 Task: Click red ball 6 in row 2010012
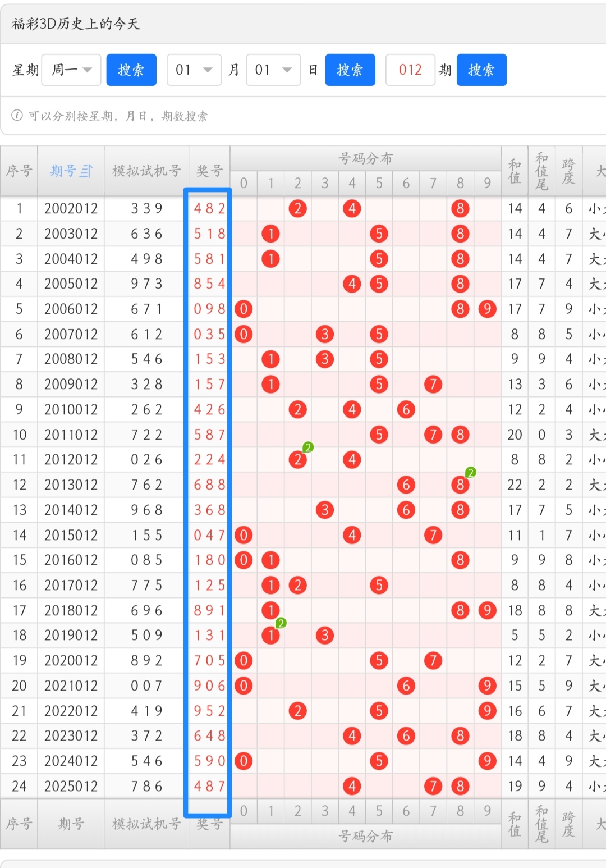pyautogui.click(x=406, y=409)
